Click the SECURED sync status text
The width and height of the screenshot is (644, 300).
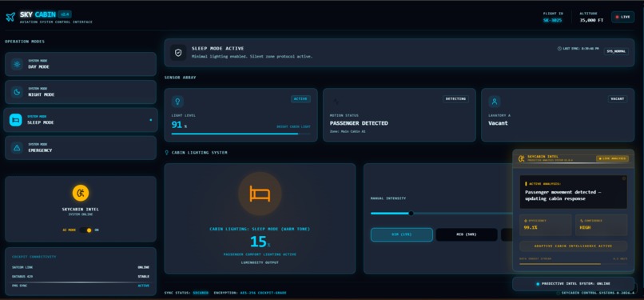point(201,293)
